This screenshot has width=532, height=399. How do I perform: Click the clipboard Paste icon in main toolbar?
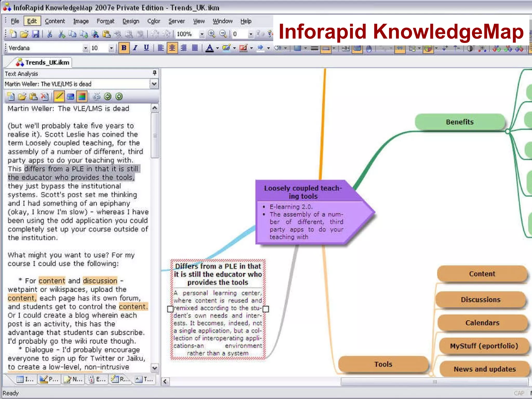(107, 34)
